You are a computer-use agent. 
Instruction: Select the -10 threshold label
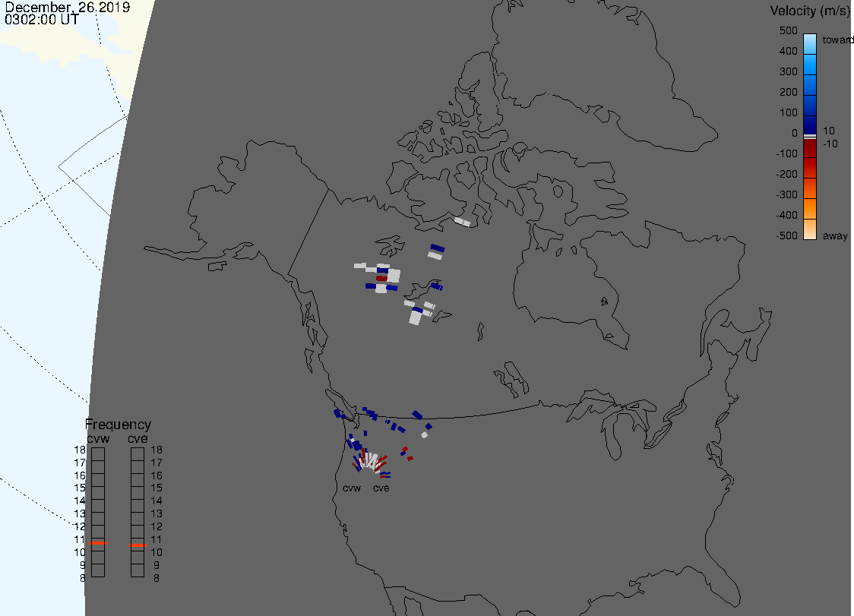(x=830, y=144)
